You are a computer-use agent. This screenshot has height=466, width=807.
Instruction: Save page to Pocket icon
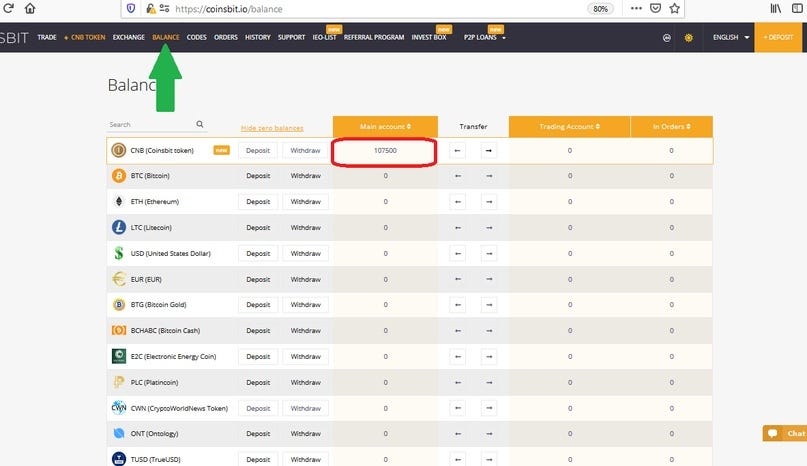[655, 8]
